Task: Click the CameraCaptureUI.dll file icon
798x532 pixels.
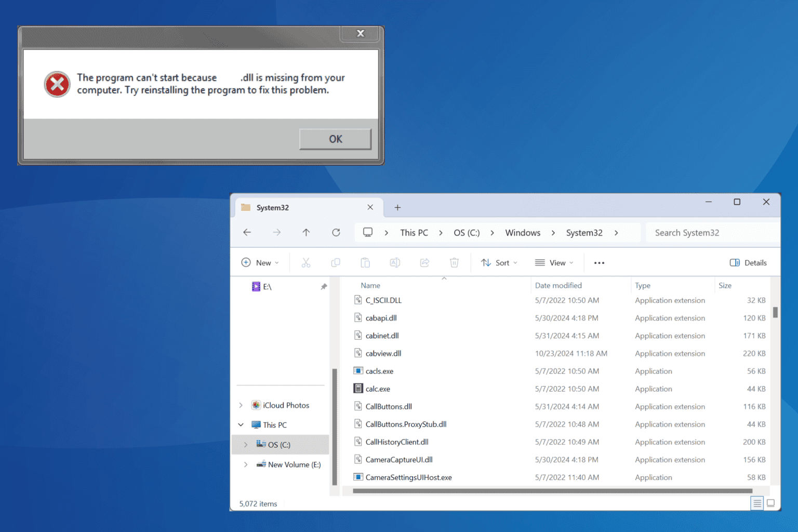Action: [x=358, y=459]
